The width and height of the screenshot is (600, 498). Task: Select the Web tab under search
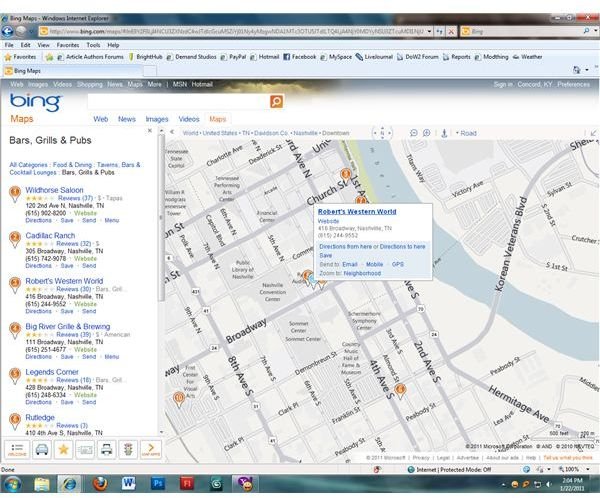pos(101,119)
